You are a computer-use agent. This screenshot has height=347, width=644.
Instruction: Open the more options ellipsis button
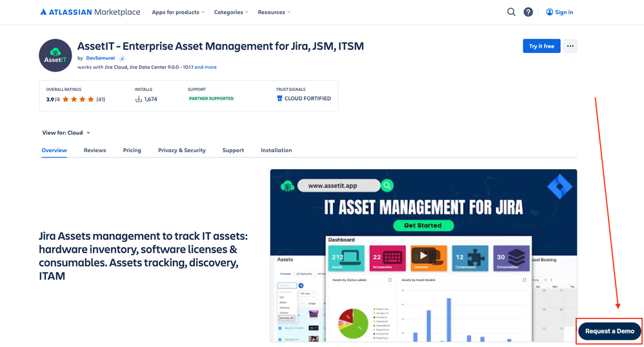coord(570,46)
